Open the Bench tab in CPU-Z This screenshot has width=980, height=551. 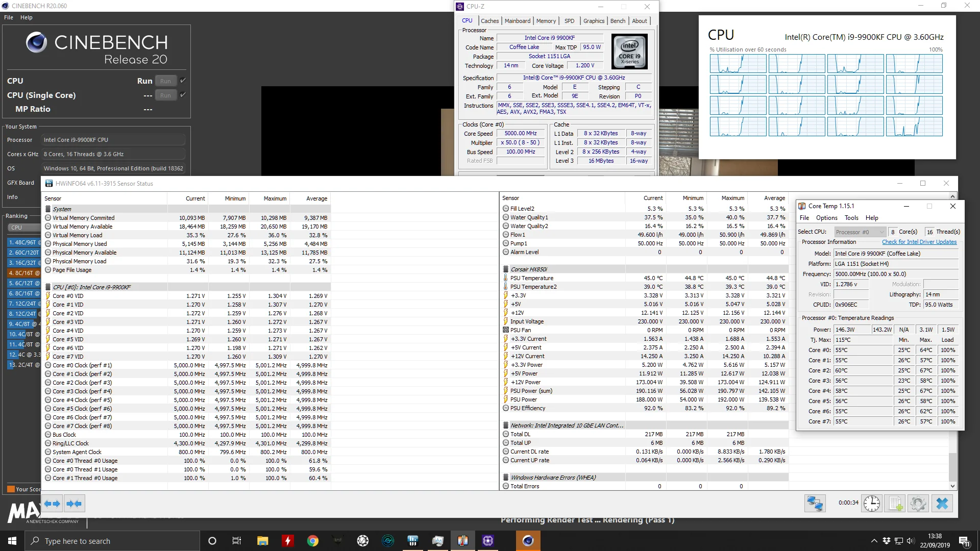pos(618,21)
